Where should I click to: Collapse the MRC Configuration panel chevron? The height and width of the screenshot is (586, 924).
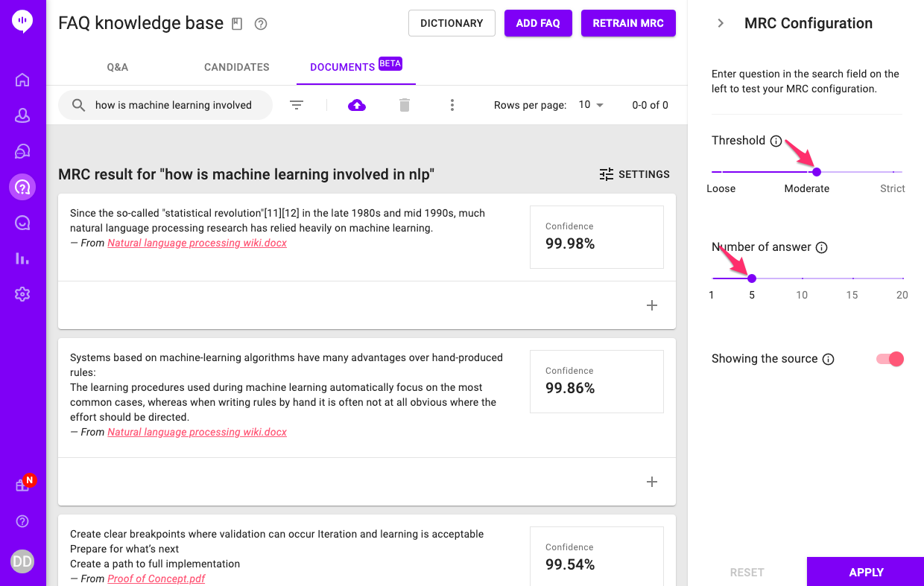click(721, 23)
